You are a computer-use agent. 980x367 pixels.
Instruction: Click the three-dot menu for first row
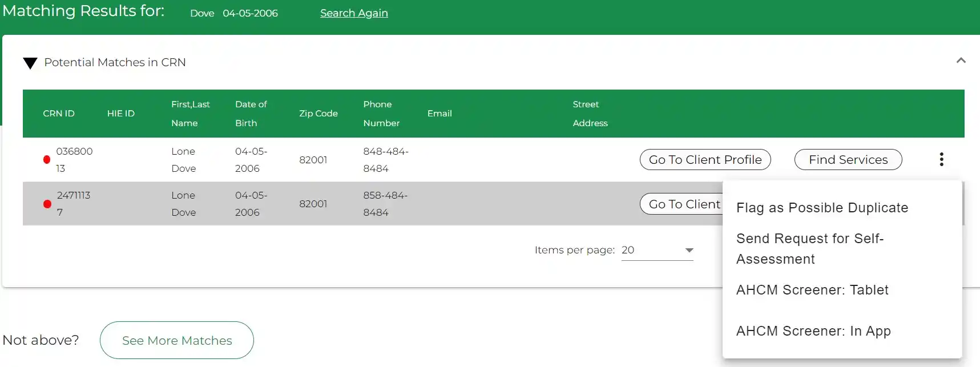941,159
